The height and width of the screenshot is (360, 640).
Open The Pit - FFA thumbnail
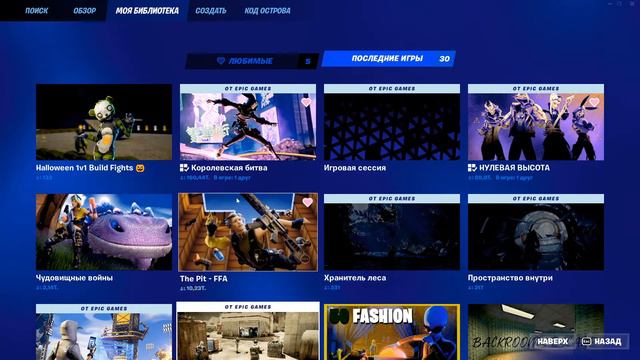(x=248, y=232)
